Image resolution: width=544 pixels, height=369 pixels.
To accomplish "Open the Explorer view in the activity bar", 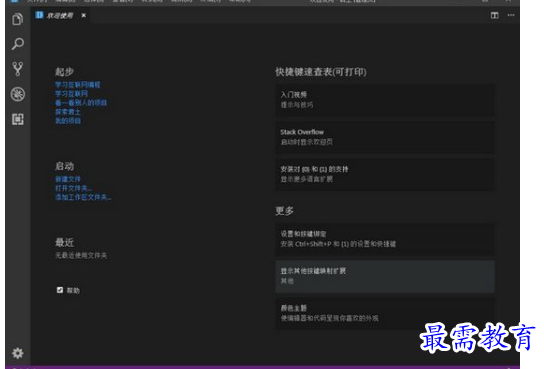I will [x=18, y=19].
